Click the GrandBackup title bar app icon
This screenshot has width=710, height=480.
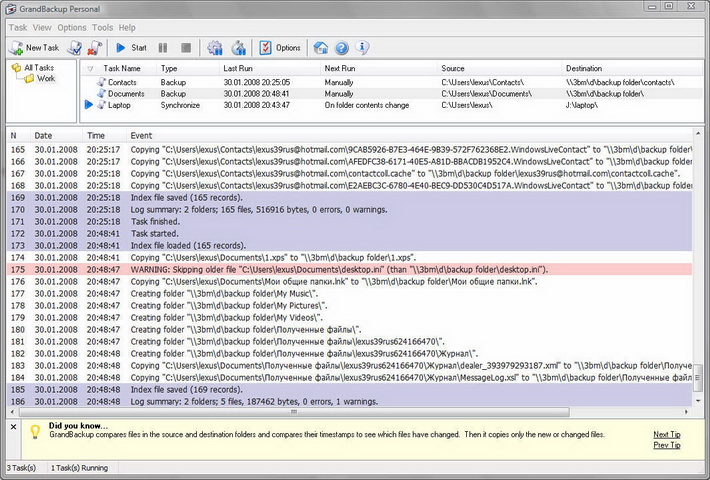point(11,9)
